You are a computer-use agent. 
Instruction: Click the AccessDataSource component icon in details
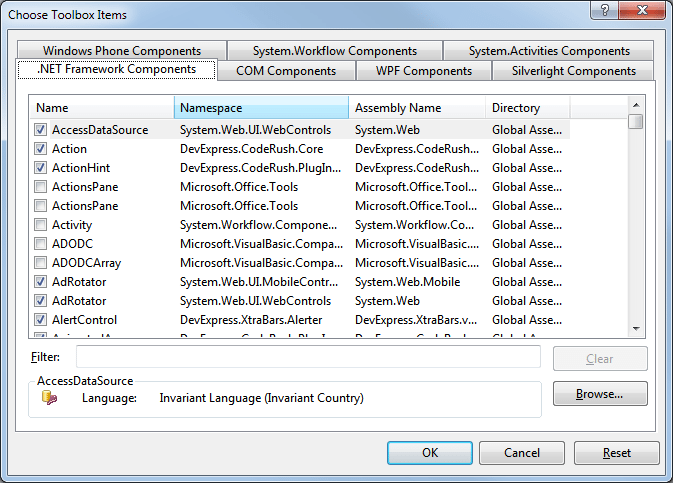coord(49,398)
